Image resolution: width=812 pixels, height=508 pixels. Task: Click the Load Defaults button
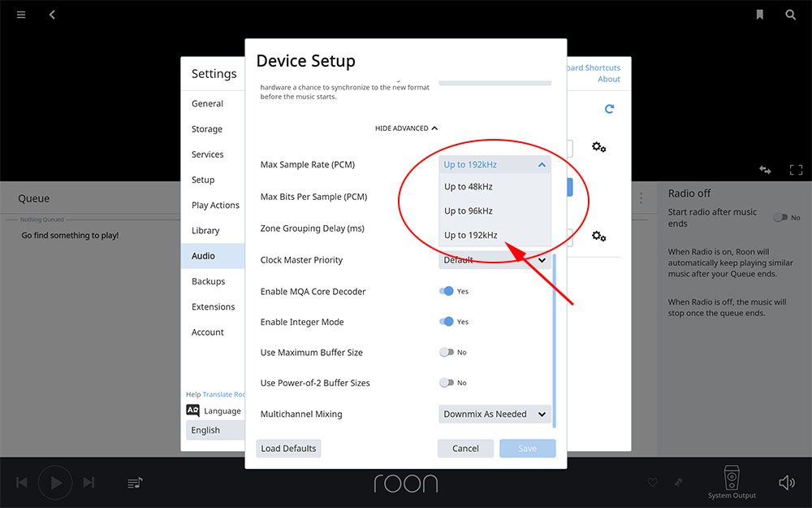[288, 449]
